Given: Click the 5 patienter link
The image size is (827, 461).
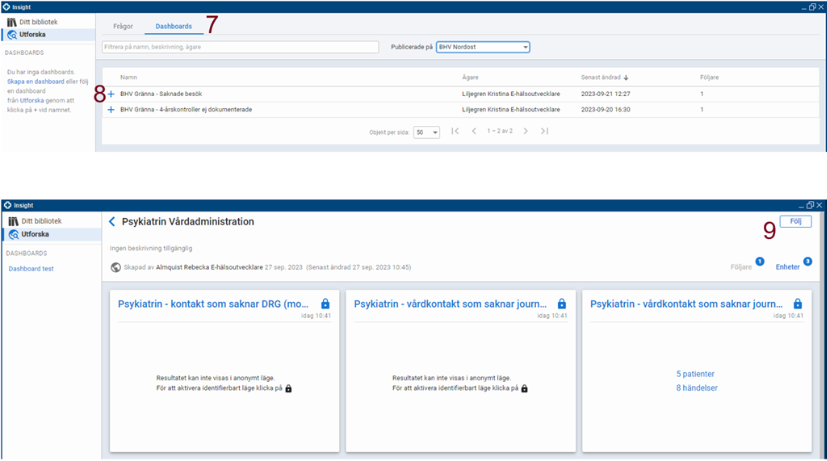Looking at the screenshot, I should (695, 374).
